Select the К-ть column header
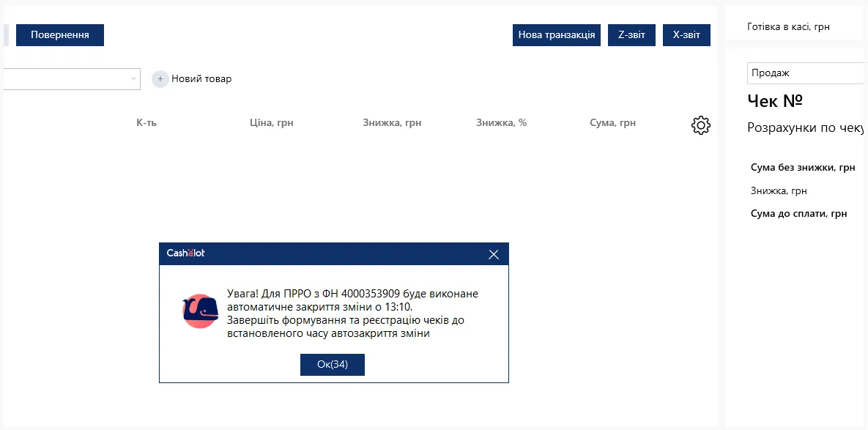The height and width of the screenshot is (430, 868). pyautogui.click(x=146, y=123)
